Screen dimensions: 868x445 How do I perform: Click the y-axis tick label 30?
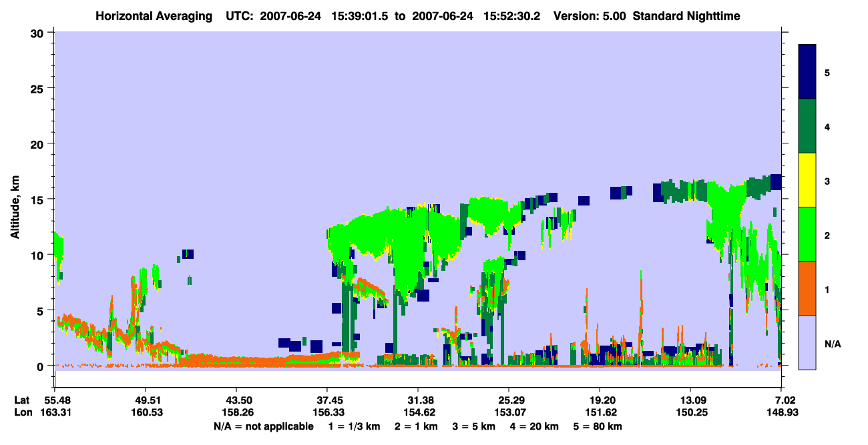coord(39,33)
